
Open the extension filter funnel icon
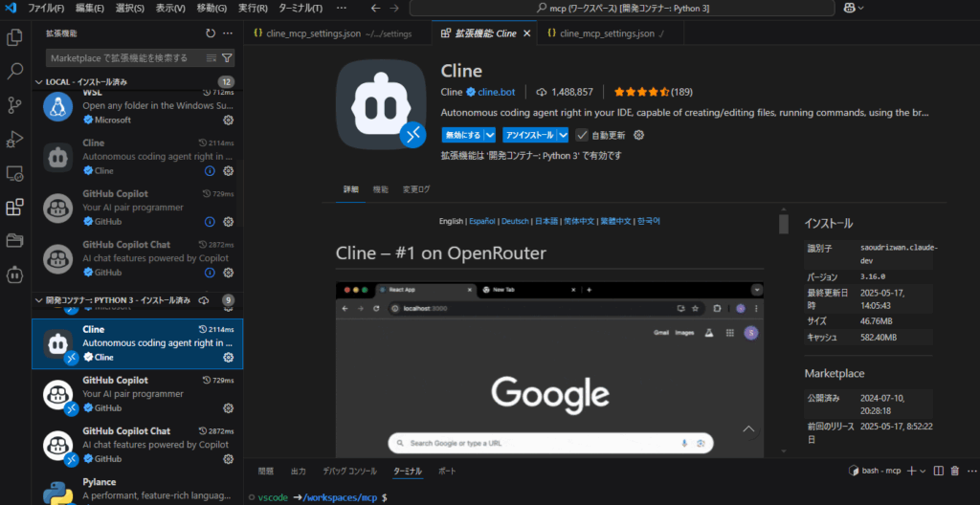pos(227,58)
